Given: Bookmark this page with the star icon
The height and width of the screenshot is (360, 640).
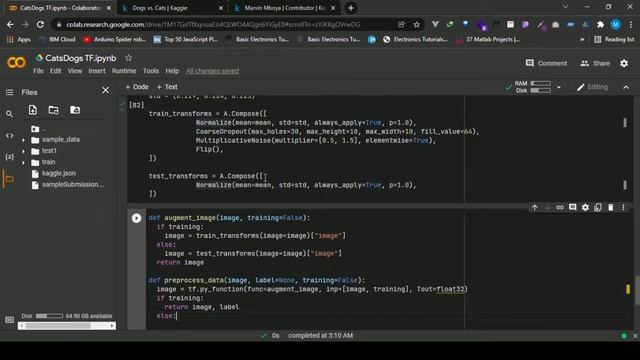Looking at the screenshot, I should tap(416, 25).
